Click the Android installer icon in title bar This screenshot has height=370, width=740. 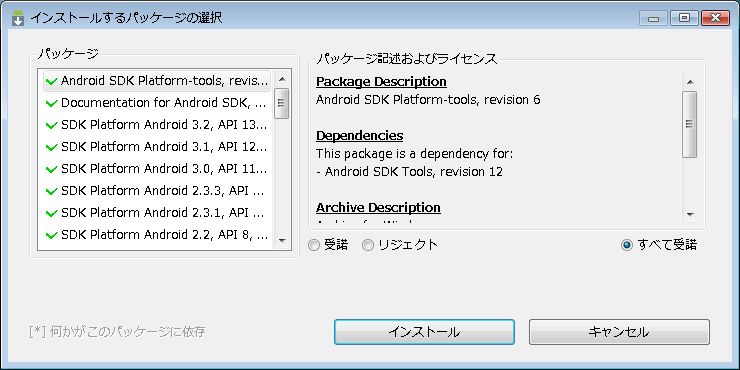[18, 18]
